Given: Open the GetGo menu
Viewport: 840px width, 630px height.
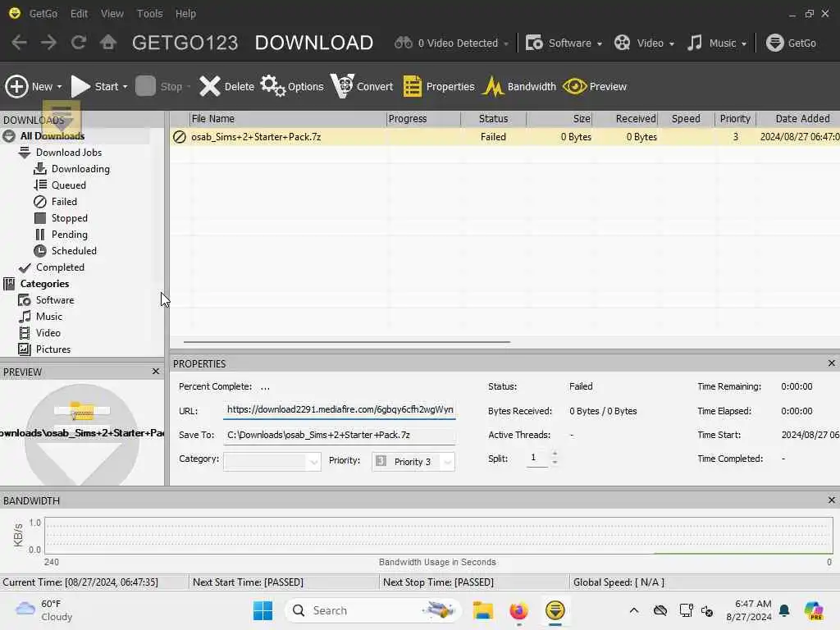Looking at the screenshot, I should click(x=43, y=13).
